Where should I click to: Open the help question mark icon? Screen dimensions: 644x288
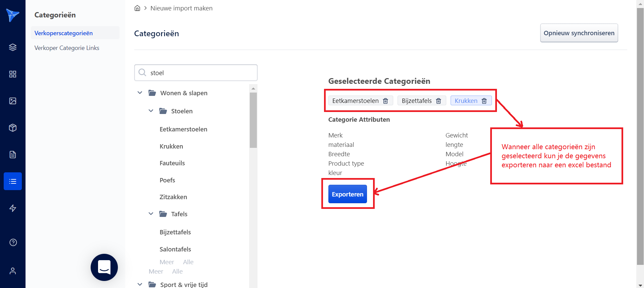coord(13,242)
